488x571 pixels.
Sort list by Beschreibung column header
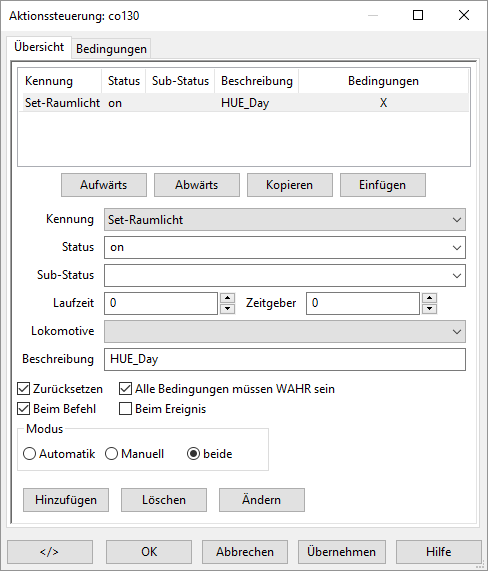[x=257, y=81]
